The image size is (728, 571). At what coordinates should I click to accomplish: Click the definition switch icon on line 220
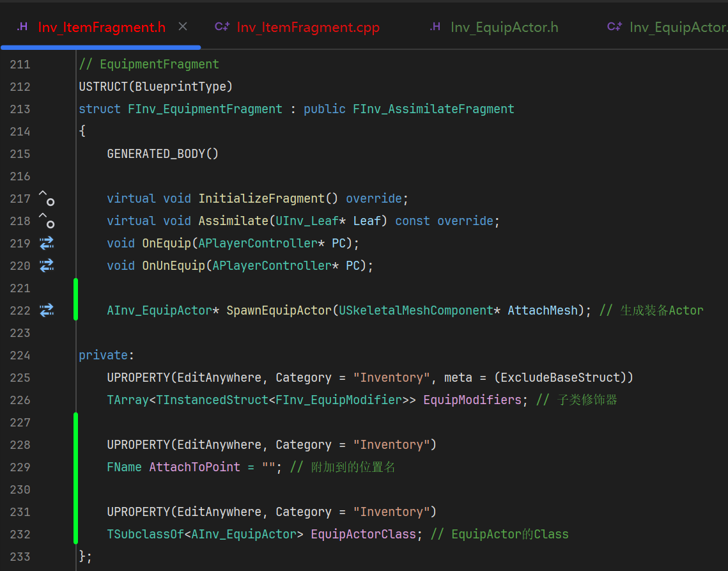tap(47, 265)
